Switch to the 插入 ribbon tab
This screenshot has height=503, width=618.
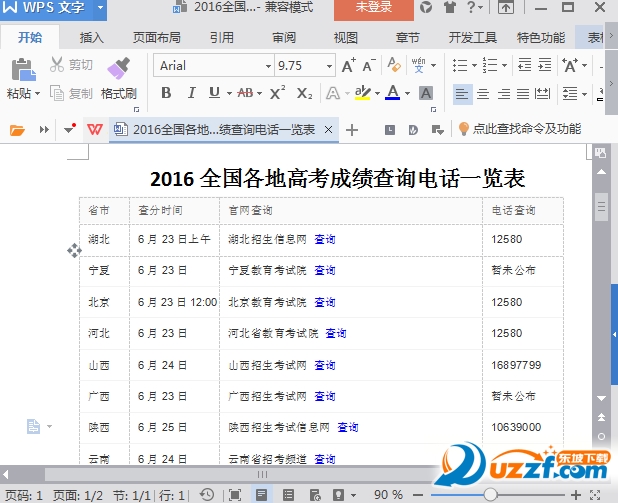[91, 38]
